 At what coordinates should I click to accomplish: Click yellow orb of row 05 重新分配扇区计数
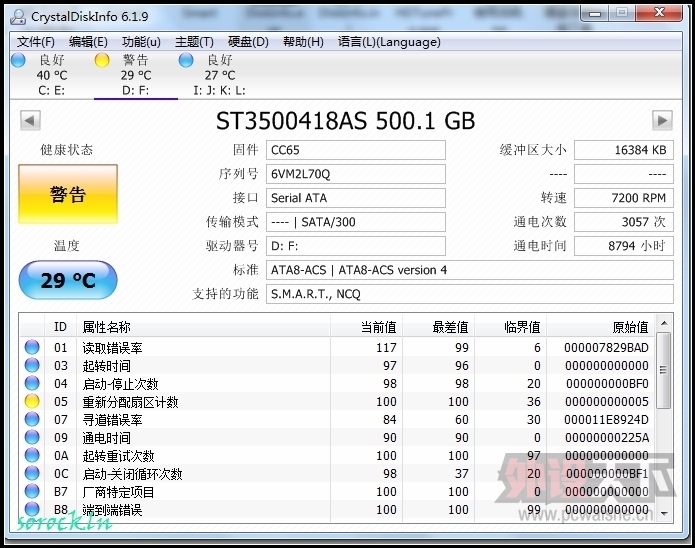click(32, 401)
